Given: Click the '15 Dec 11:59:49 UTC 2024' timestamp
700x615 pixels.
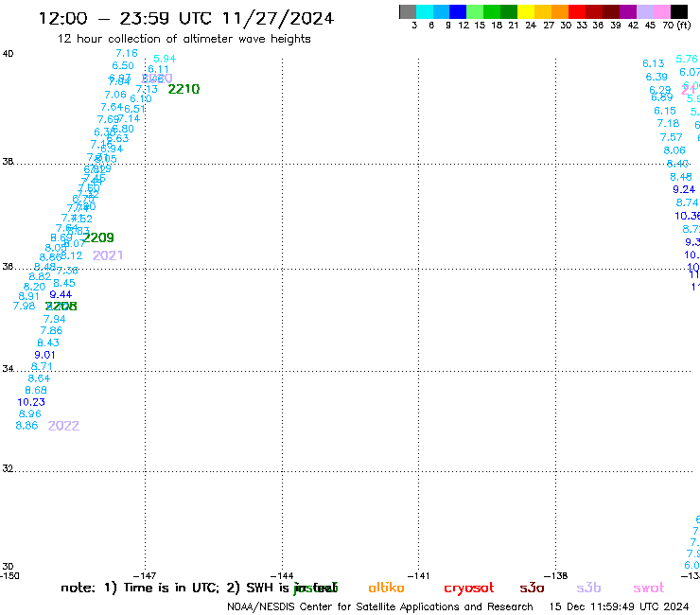Looking at the screenshot, I should pos(620,606).
